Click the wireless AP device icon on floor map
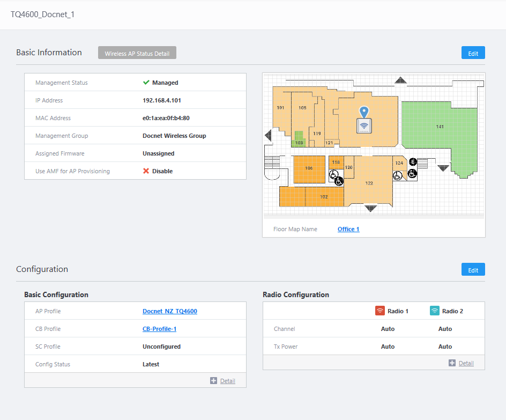The image size is (506, 420). click(x=364, y=126)
